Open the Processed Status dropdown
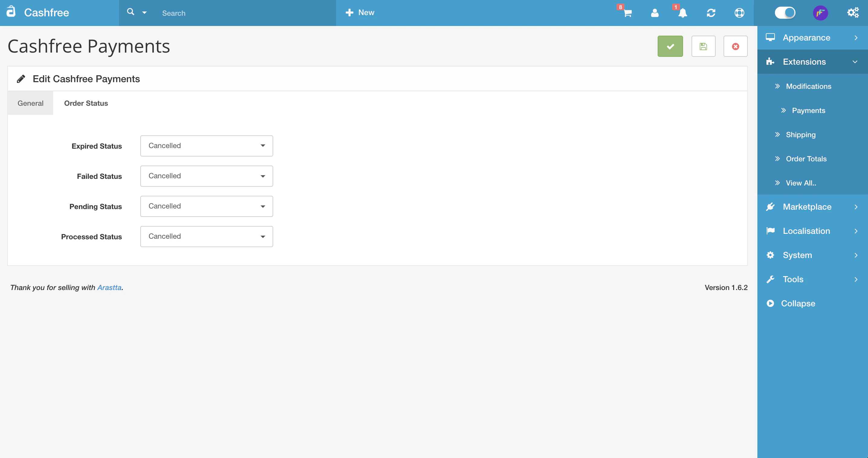The image size is (868, 458). pos(206,237)
